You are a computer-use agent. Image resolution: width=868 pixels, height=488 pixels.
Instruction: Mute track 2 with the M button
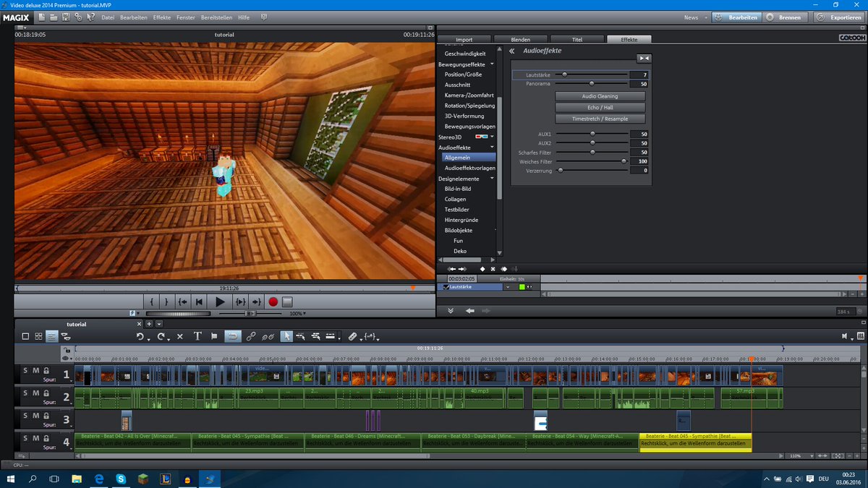(35, 393)
